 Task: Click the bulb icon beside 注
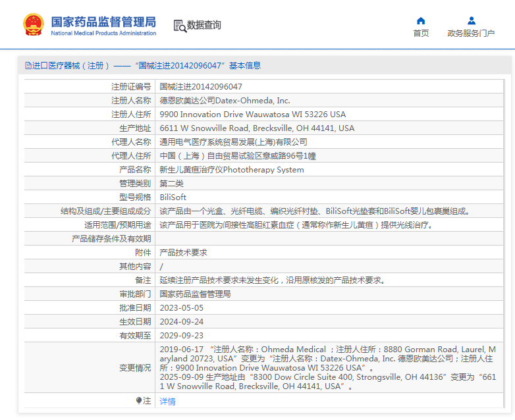[x=139, y=400]
